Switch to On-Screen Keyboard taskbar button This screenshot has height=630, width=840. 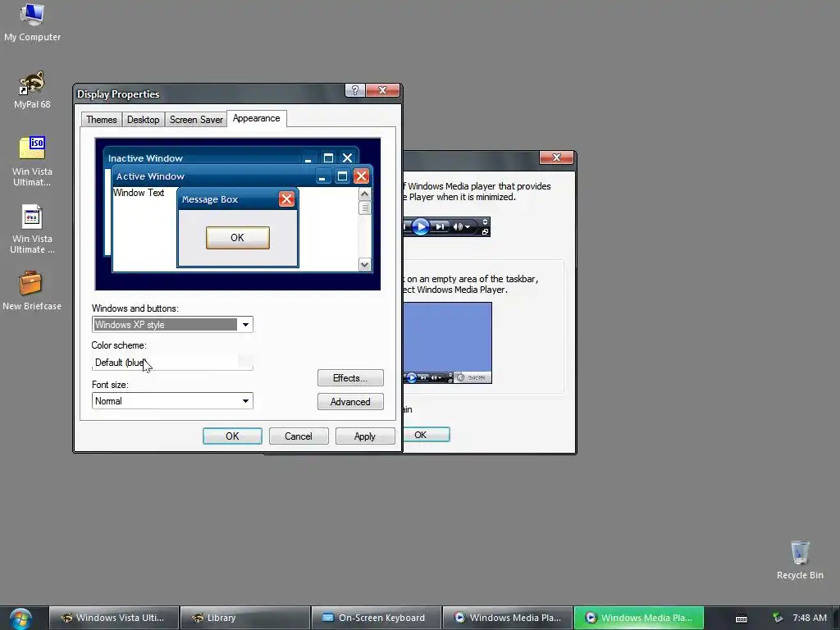377,618
